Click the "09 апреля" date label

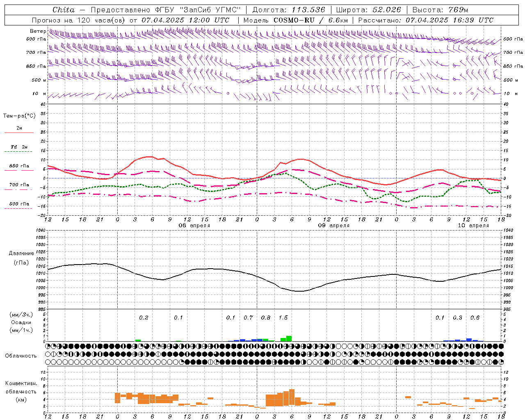tap(334, 226)
